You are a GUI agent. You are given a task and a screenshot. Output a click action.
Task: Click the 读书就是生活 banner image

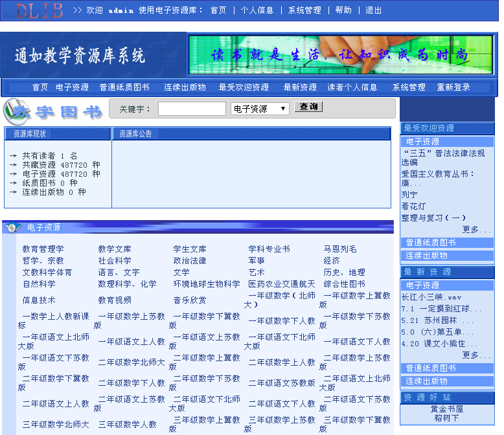click(341, 54)
